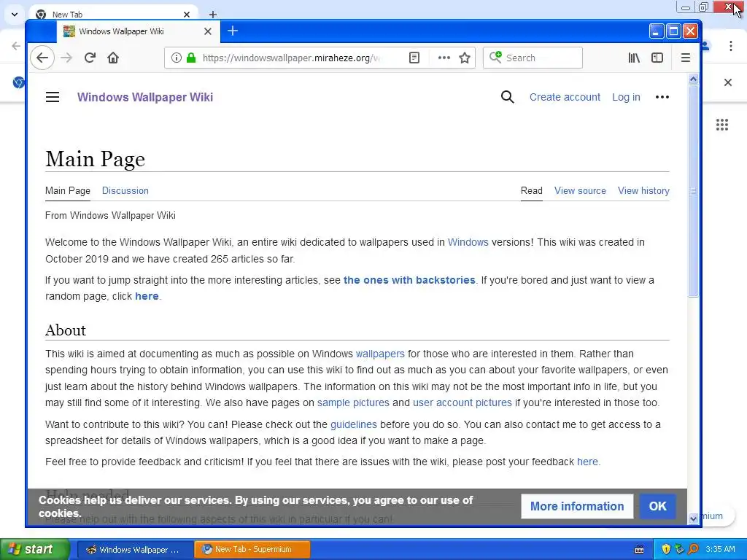Click security shield tray icon
Viewport: 747px width, 560px height.
pos(666,549)
